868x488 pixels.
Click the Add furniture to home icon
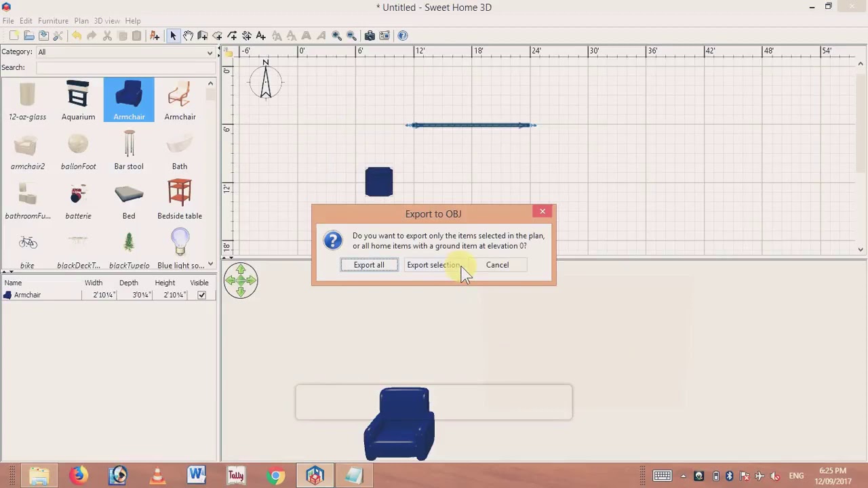tap(155, 36)
